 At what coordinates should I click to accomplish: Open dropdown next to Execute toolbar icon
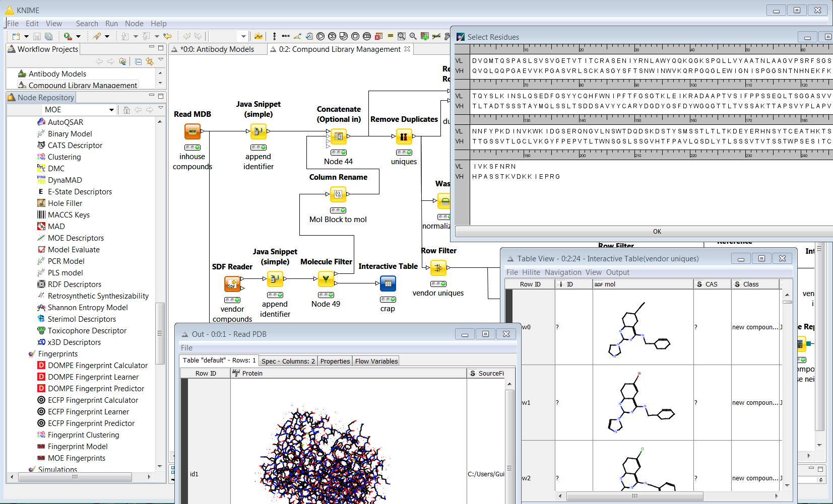pyautogui.click(x=78, y=36)
